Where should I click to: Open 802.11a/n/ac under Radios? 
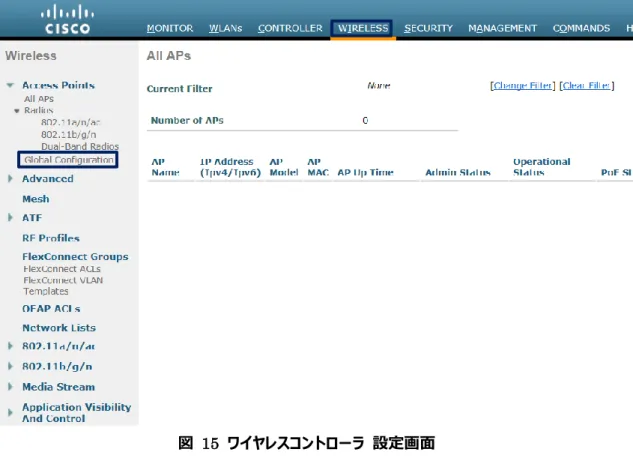click(71, 122)
